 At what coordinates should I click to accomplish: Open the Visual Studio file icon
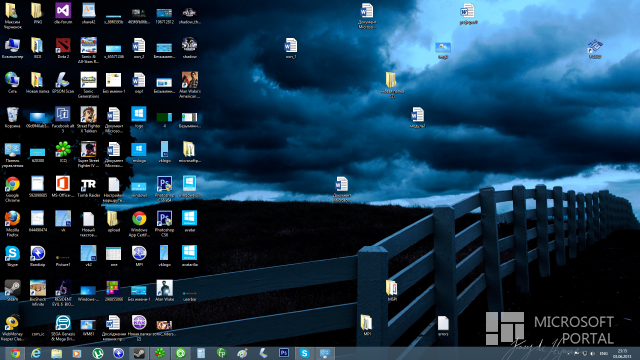(x=63, y=11)
